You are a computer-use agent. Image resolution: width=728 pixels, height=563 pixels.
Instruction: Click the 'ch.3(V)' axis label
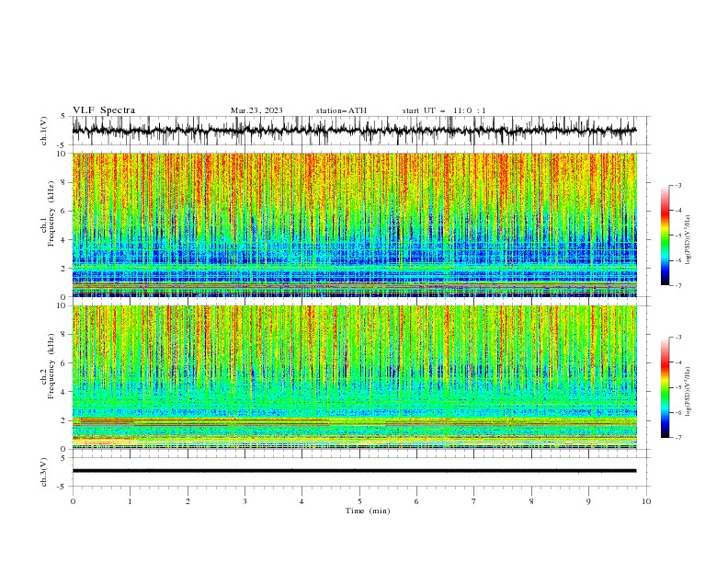[43, 472]
